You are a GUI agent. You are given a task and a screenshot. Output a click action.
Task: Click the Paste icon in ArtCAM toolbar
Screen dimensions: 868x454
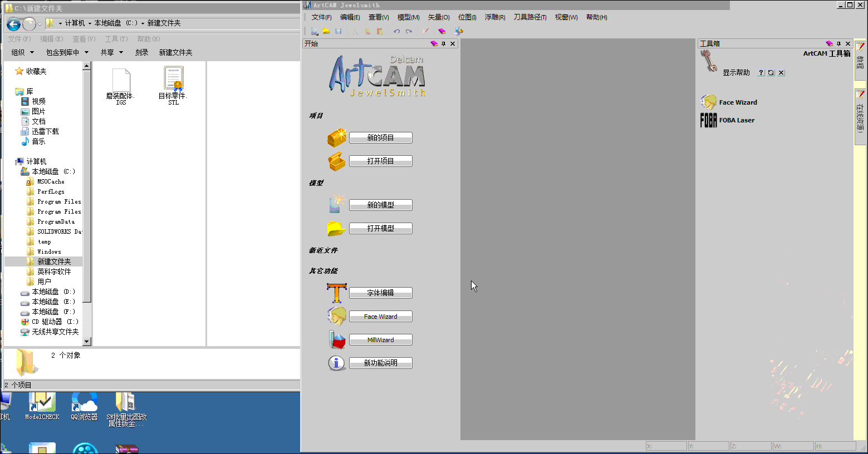(380, 31)
